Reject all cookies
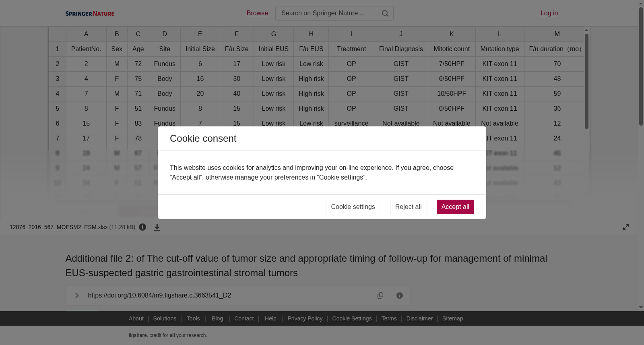Viewport: 644px width, 345px height. [408, 207]
